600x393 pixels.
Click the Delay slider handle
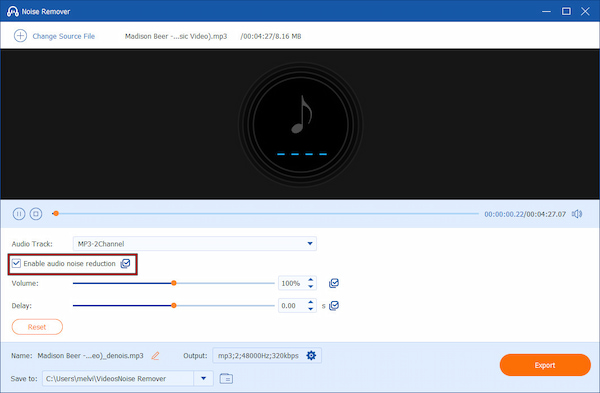click(x=174, y=305)
